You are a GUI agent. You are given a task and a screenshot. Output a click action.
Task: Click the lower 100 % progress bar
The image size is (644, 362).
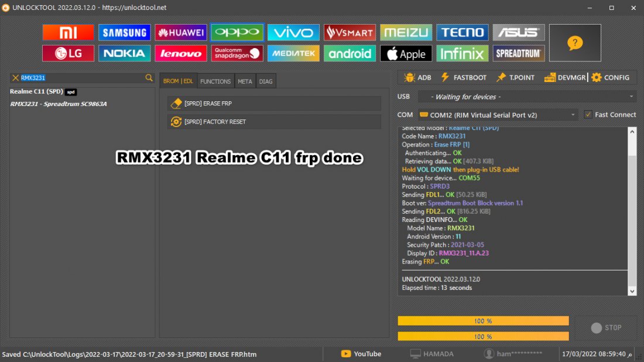[483, 336]
